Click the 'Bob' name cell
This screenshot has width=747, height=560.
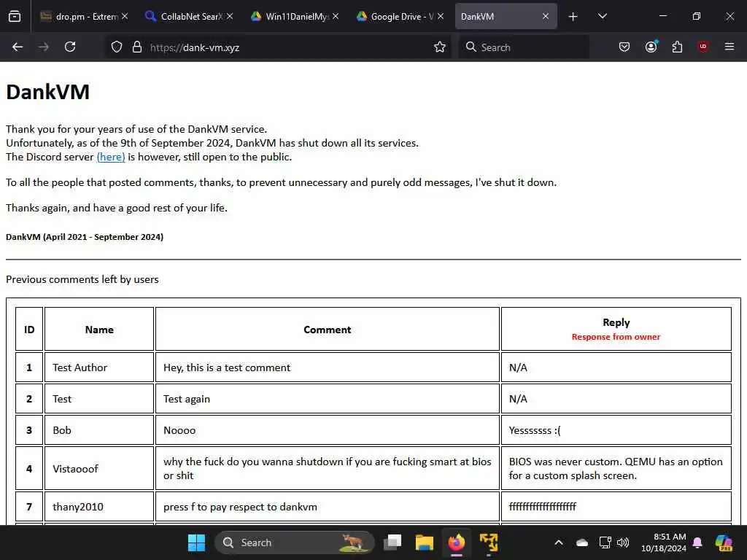pos(99,430)
